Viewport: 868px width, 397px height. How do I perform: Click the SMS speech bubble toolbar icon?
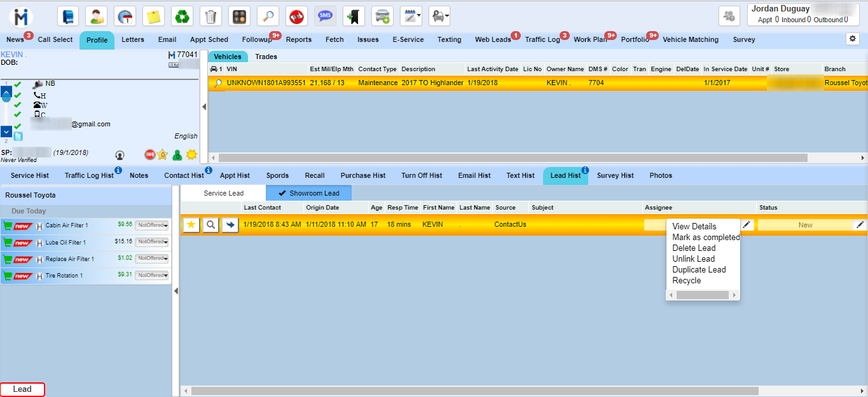pos(325,16)
